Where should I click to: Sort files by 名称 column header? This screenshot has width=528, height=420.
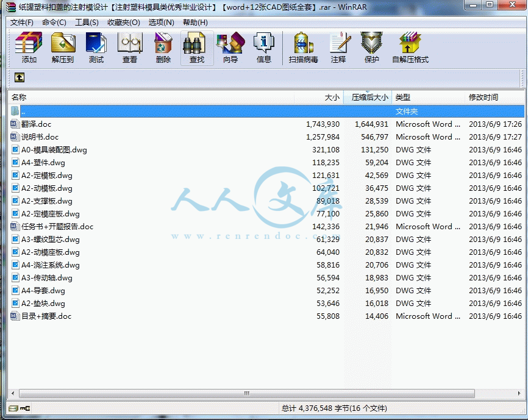(x=151, y=98)
